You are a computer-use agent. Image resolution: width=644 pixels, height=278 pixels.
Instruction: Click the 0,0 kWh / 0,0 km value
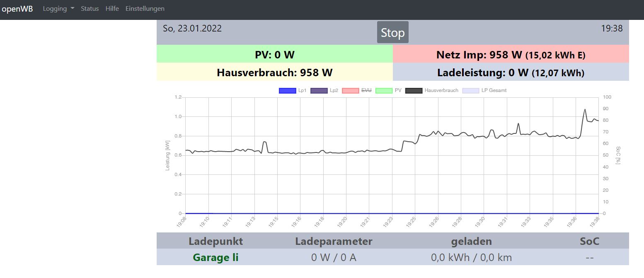[x=472, y=257]
